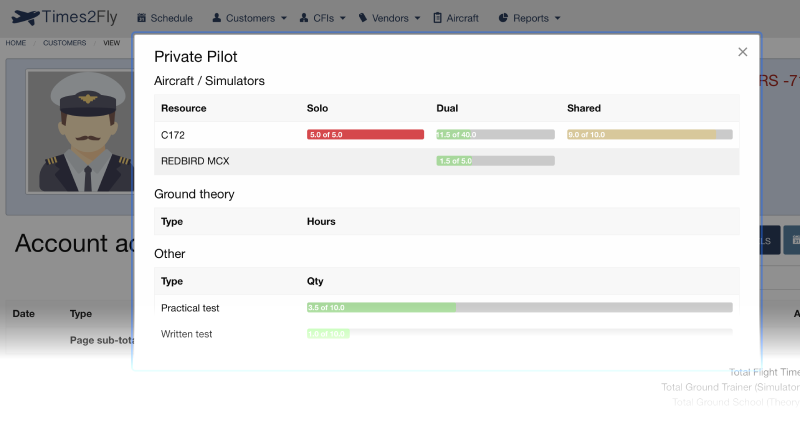The image size is (800, 434).
Task: Click the Times2Fly airplane logo
Action: point(25,17)
